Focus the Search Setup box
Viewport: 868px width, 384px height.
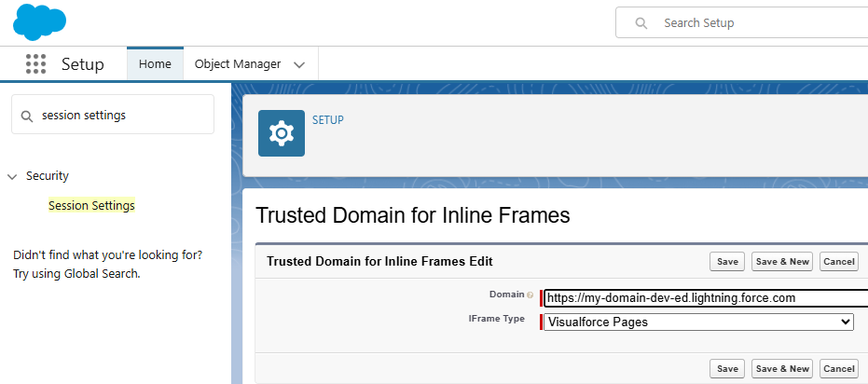[755, 23]
